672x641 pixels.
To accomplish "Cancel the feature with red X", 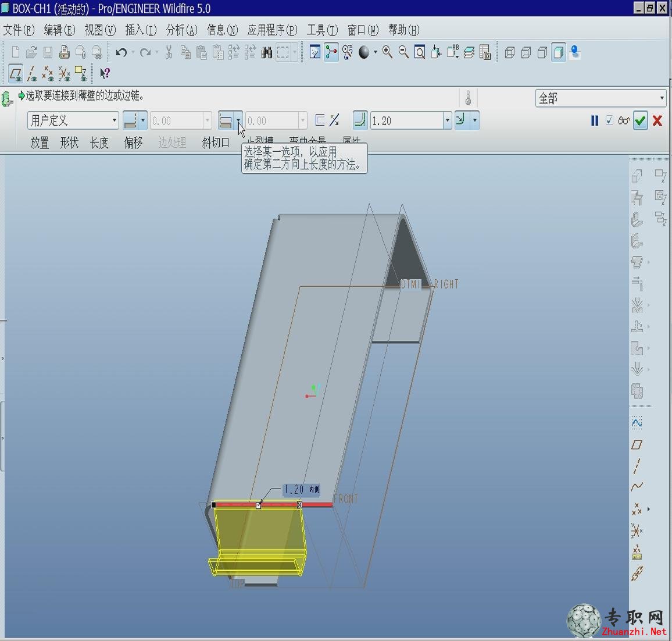I will click(657, 120).
